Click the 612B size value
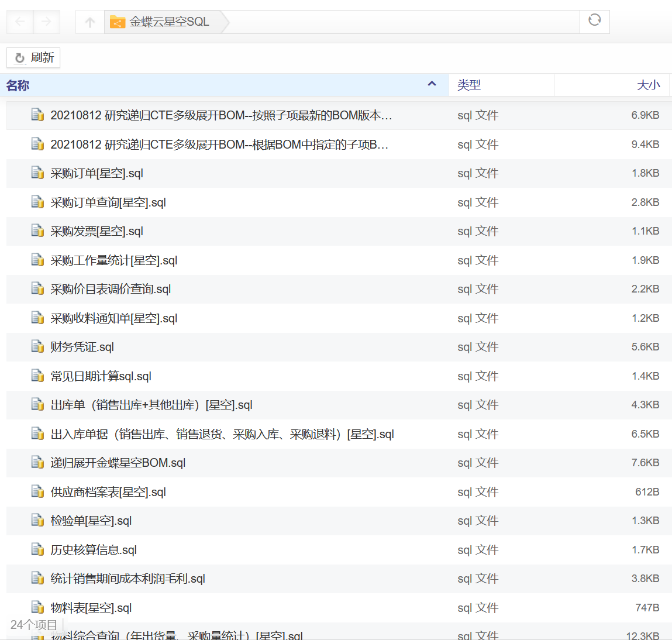672x640 pixels. click(647, 491)
